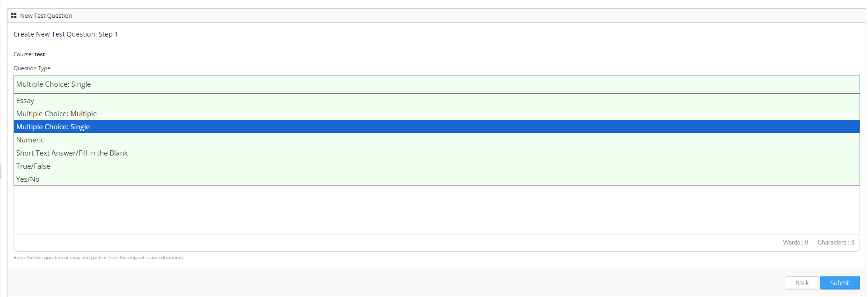
Task: Click the grid icon beside New Test Question
Action: 14,16
